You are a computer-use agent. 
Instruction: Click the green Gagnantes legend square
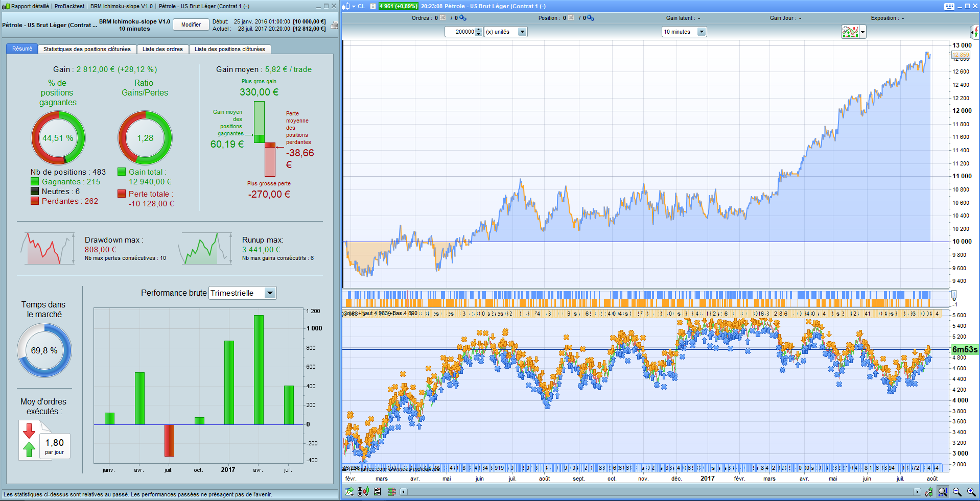[35, 181]
